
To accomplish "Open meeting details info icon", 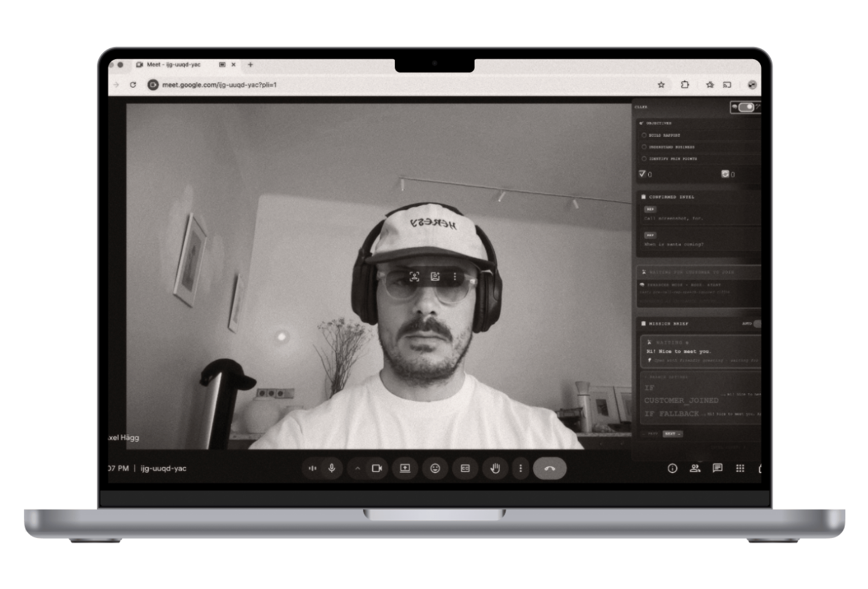I will pyautogui.click(x=672, y=468).
